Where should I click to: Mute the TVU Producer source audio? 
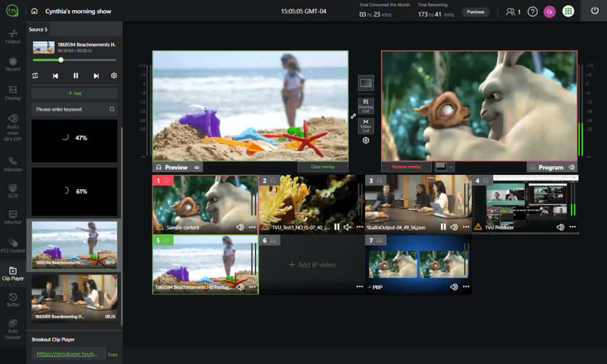coord(560,227)
